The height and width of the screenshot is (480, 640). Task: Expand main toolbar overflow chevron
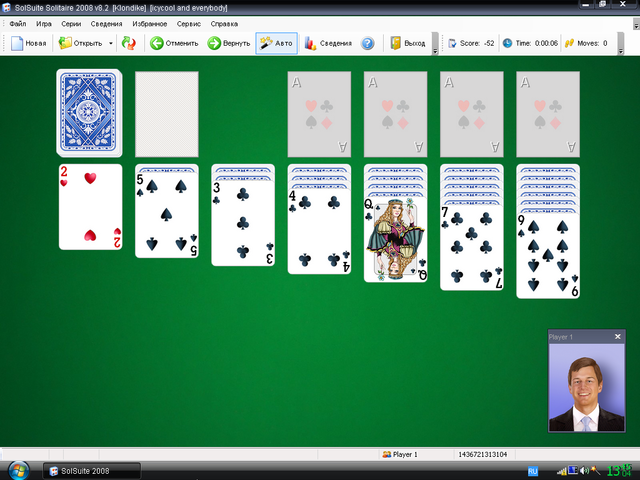click(x=435, y=43)
